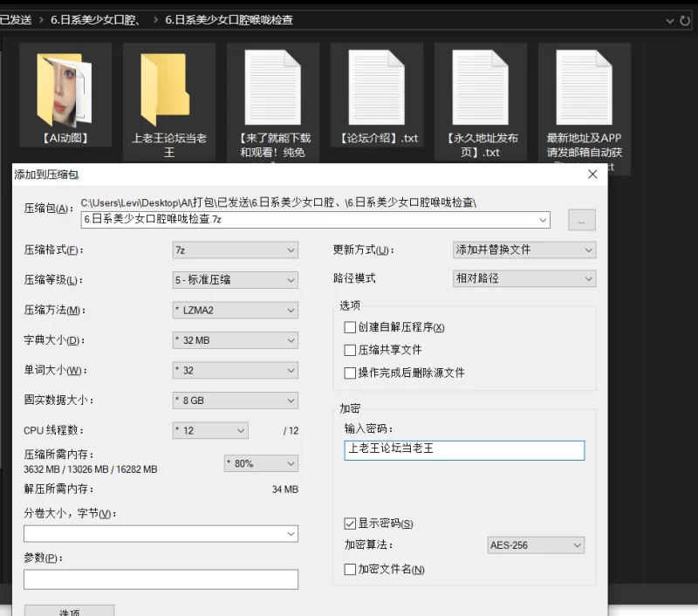Image resolution: width=698 pixels, height=616 pixels.
Task: Enable 创建自解压程序 checkbox
Action: [x=350, y=328]
